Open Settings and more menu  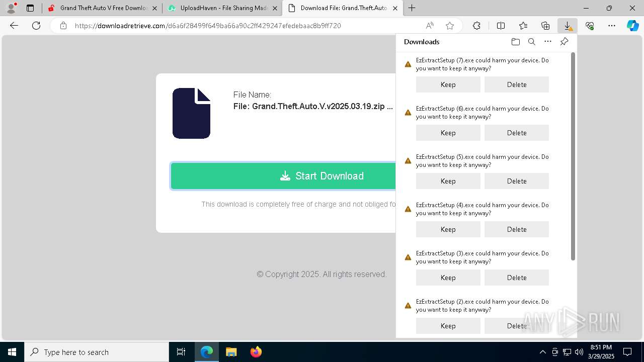(x=612, y=26)
